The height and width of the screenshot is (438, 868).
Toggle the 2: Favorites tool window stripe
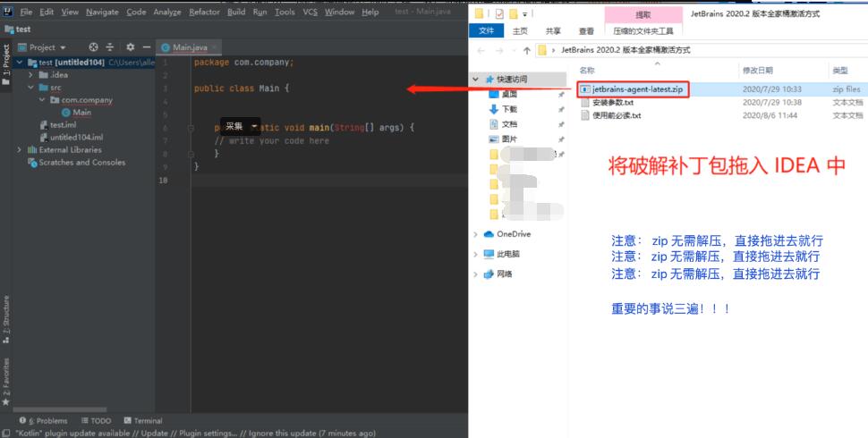pyautogui.click(x=6, y=383)
